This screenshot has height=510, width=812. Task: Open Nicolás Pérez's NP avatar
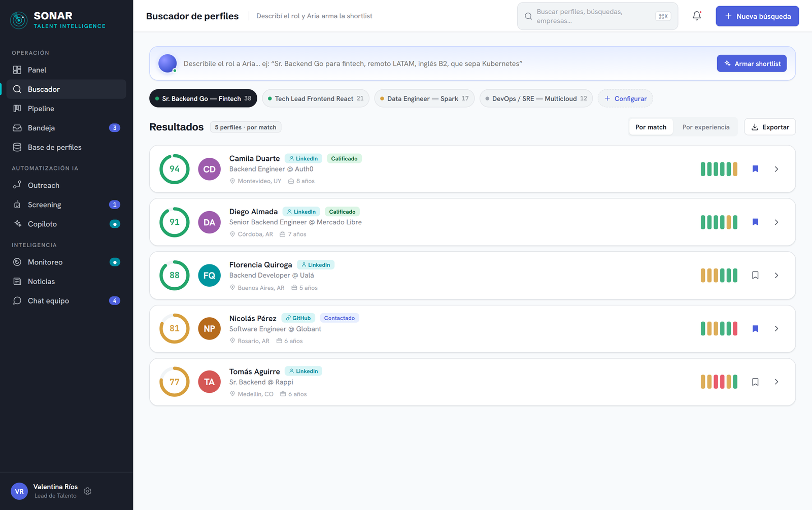(x=209, y=329)
